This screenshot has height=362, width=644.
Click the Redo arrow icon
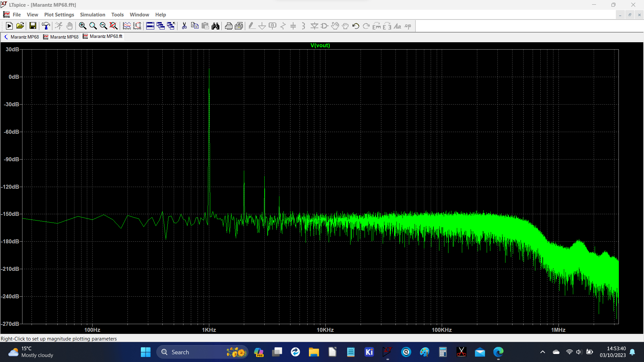(366, 26)
